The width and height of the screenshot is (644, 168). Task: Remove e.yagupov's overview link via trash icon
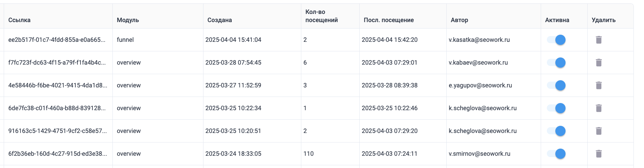click(599, 85)
